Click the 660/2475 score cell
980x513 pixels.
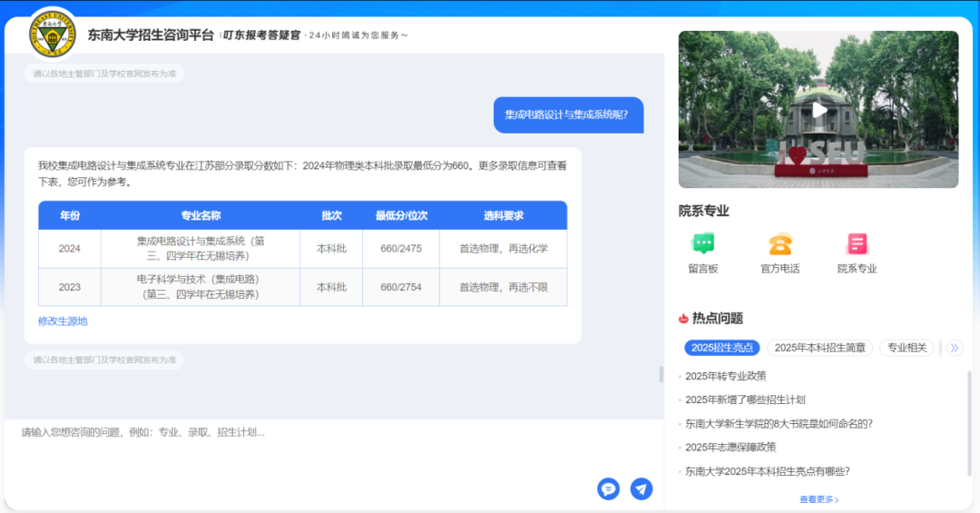401,249
